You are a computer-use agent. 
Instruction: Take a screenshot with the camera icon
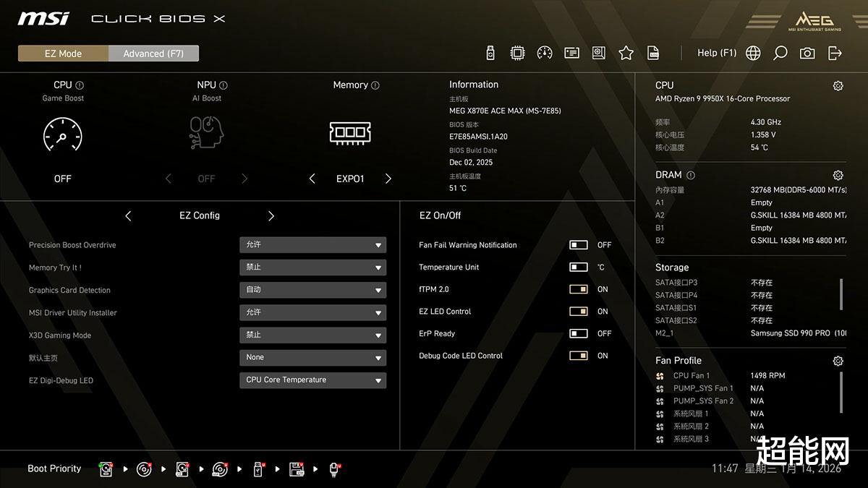point(807,53)
